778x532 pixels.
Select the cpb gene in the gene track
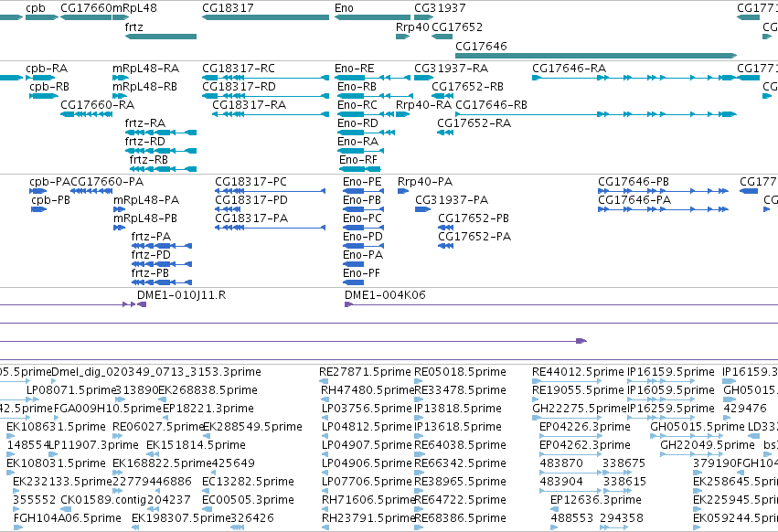(x=42, y=17)
